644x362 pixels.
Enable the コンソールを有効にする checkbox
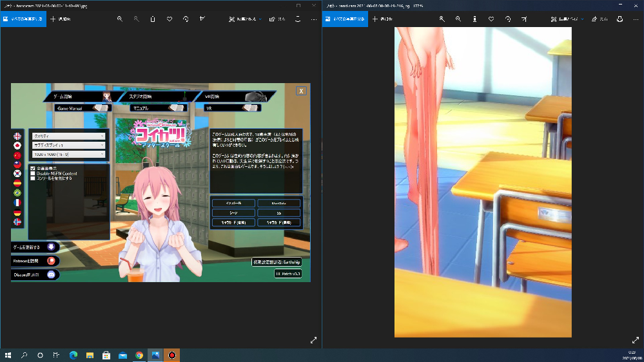[33, 178]
